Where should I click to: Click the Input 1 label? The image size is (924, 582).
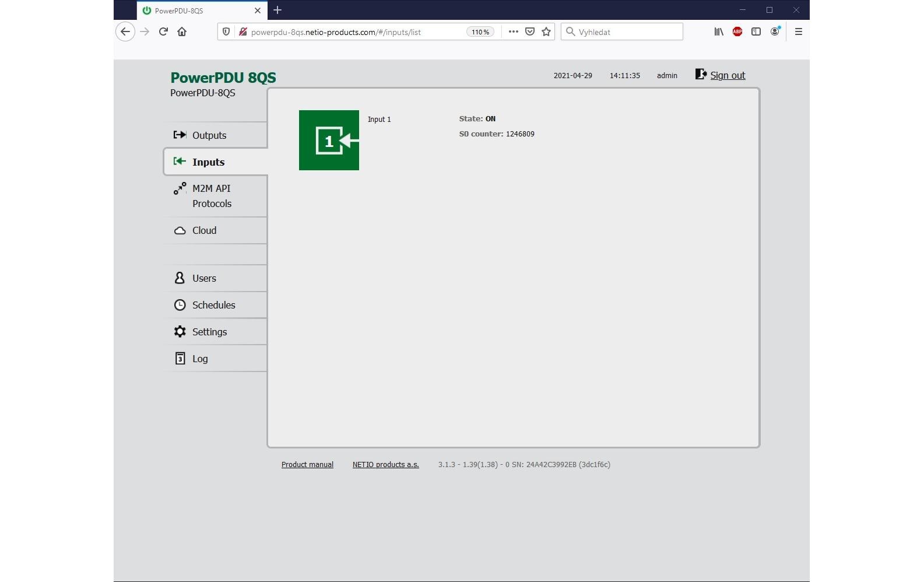tap(380, 120)
